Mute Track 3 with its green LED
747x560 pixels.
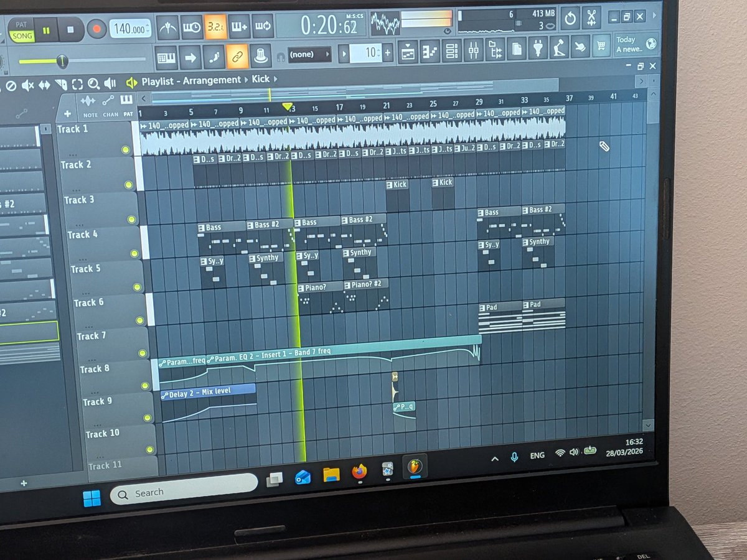(x=131, y=220)
